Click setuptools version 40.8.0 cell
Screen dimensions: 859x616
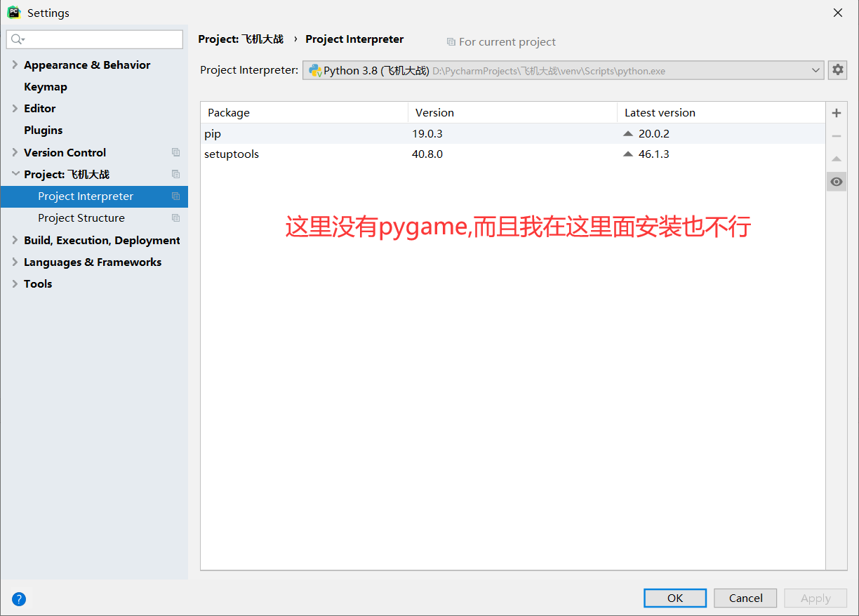pos(427,154)
